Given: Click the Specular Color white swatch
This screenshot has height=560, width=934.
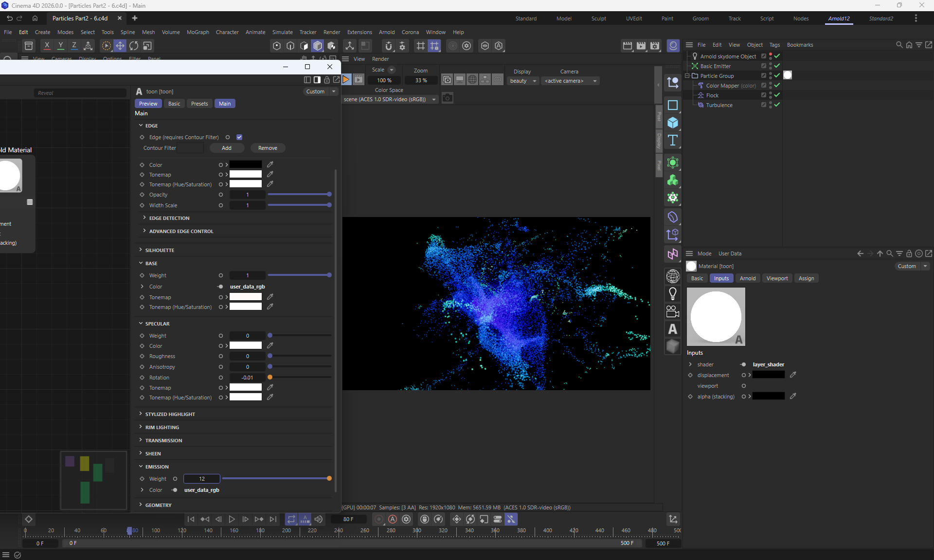Looking at the screenshot, I should pos(246,345).
